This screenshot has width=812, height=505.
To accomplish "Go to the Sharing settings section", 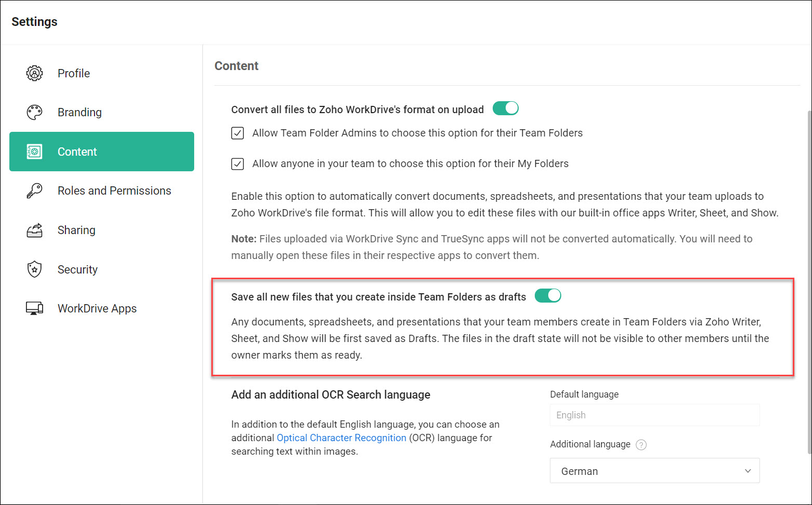I will (x=76, y=230).
